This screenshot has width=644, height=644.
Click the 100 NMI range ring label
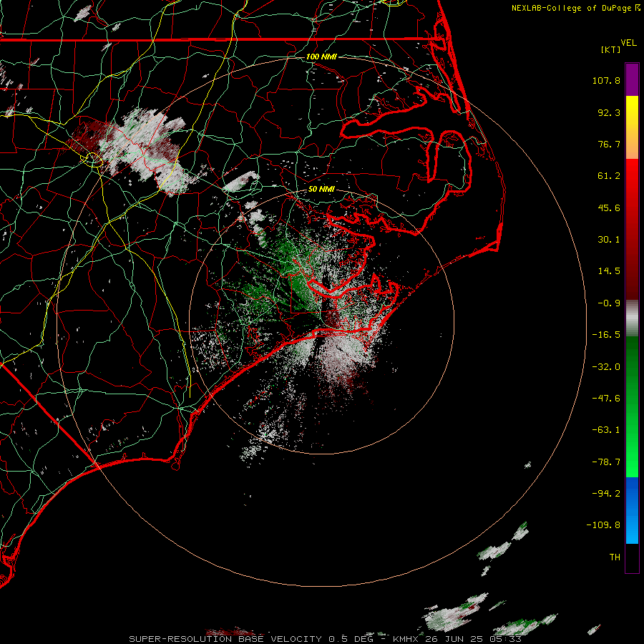(321, 57)
